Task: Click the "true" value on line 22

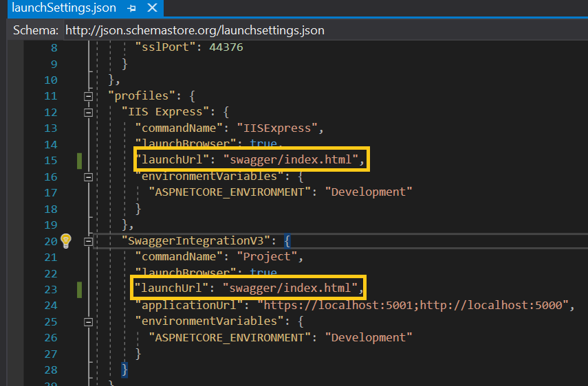Action: click(x=263, y=272)
